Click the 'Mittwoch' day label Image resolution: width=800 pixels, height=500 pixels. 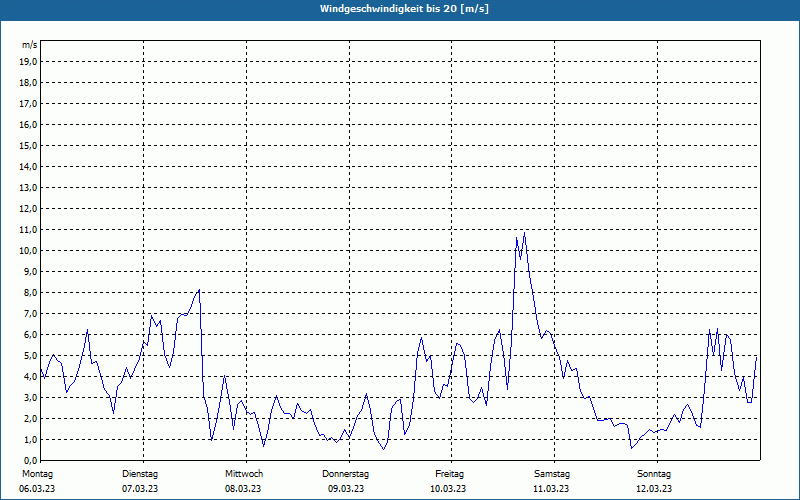click(x=244, y=474)
